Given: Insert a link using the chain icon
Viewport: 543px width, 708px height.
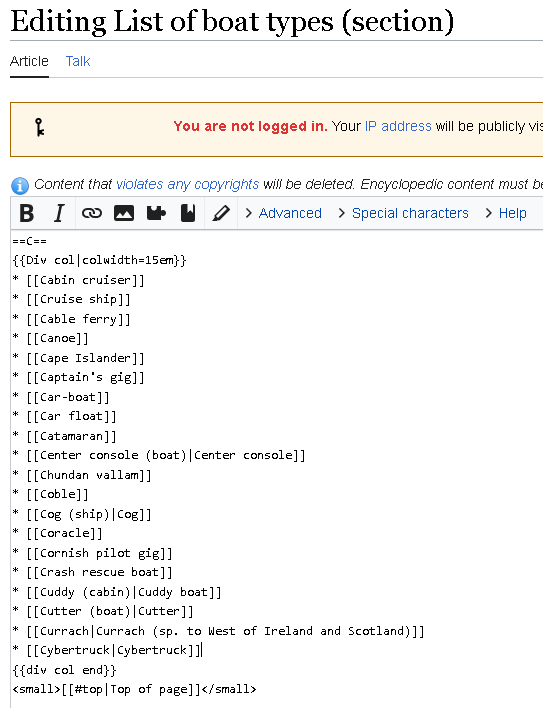Looking at the screenshot, I should click(x=92, y=213).
